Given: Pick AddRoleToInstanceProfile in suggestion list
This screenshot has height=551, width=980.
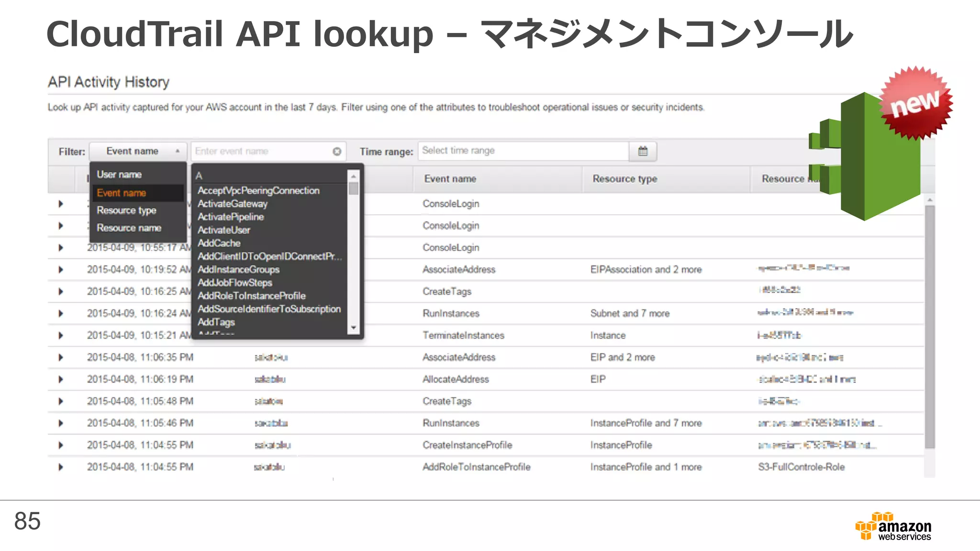Looking at the screenshot, I should click(x=251, y=296).
